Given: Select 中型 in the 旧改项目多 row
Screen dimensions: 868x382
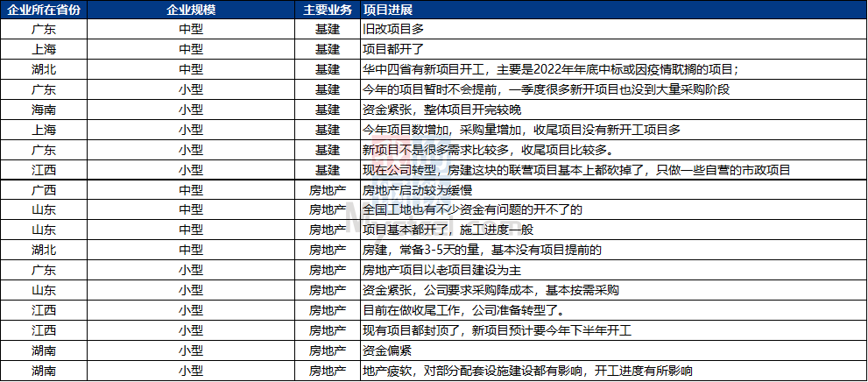Looking at the screenshot, I should coord(191,29).
